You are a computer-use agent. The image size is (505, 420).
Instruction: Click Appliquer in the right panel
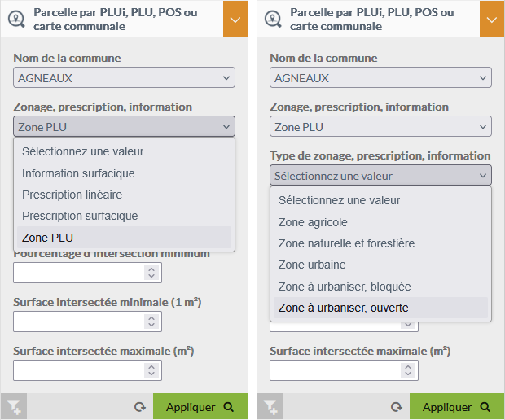point(457,407)
